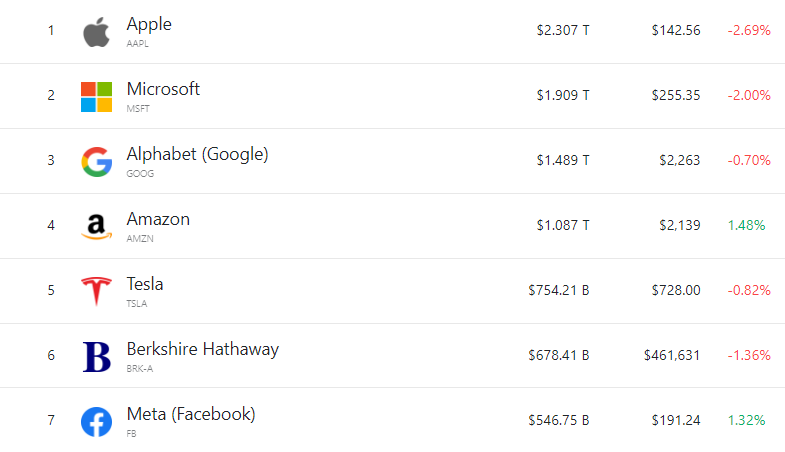The image size is (785, 452).
Task: Open the Berkshire Hathaway name link
Action: click(x=202, y=349)
